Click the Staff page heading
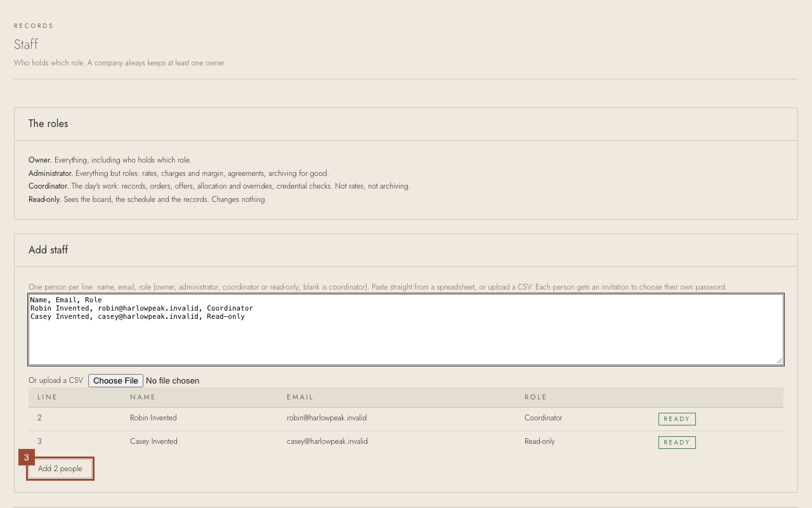Screen dimensions: 812x508 [x=26, y=44]
